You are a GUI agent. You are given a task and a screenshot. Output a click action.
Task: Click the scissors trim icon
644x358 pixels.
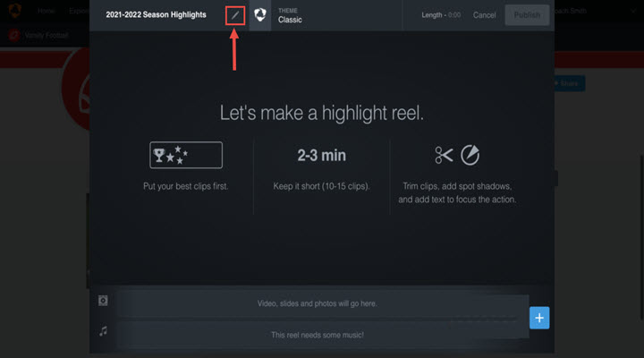[444, 155]
